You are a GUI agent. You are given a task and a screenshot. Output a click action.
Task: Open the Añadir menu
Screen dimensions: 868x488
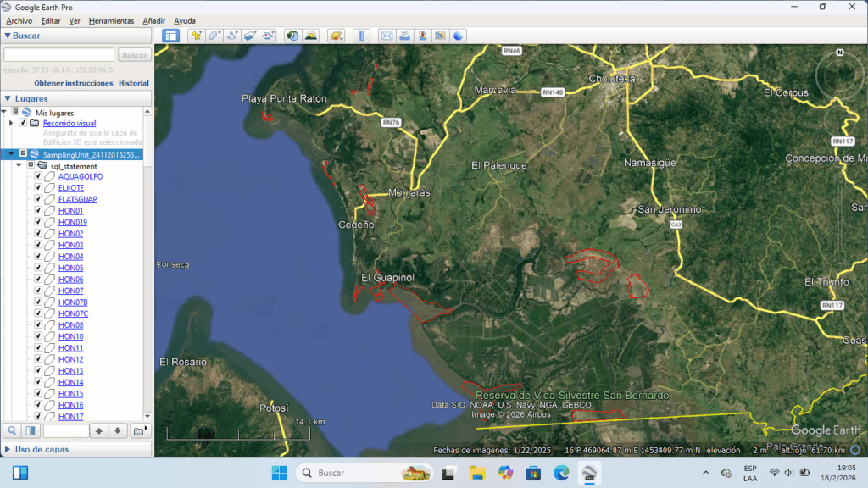tap(153, 20)
